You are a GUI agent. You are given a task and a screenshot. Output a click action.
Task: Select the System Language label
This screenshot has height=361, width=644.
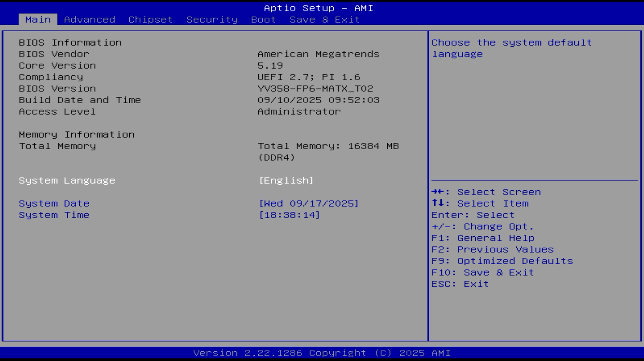(x=67, y=180)
